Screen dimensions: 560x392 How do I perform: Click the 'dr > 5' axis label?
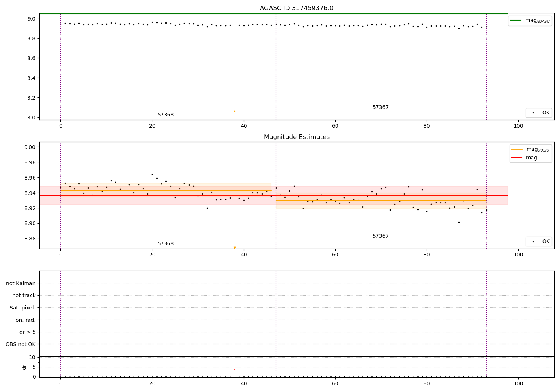click(x=28, y=332)
